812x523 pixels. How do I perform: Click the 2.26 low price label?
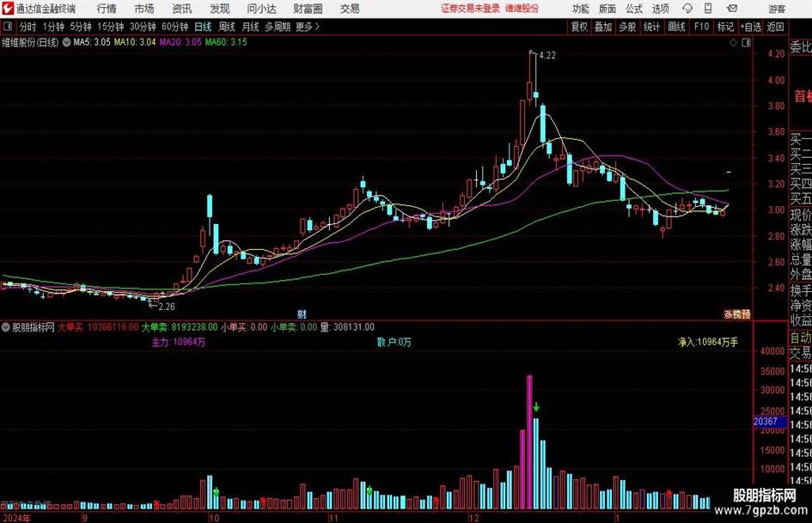[167, 307]
